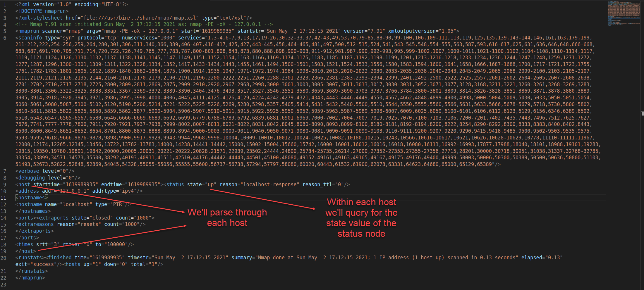Place cursor inside the highlighted hostnames tag

pos(31,198)
